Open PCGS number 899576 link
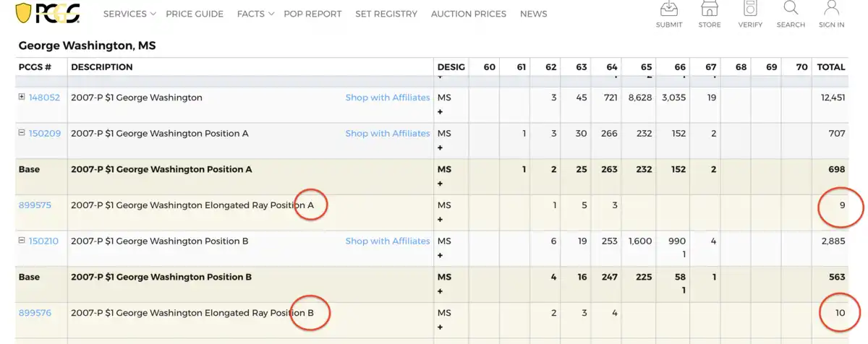Viewport: 868px width, 344px height. (x=35, y=313)
